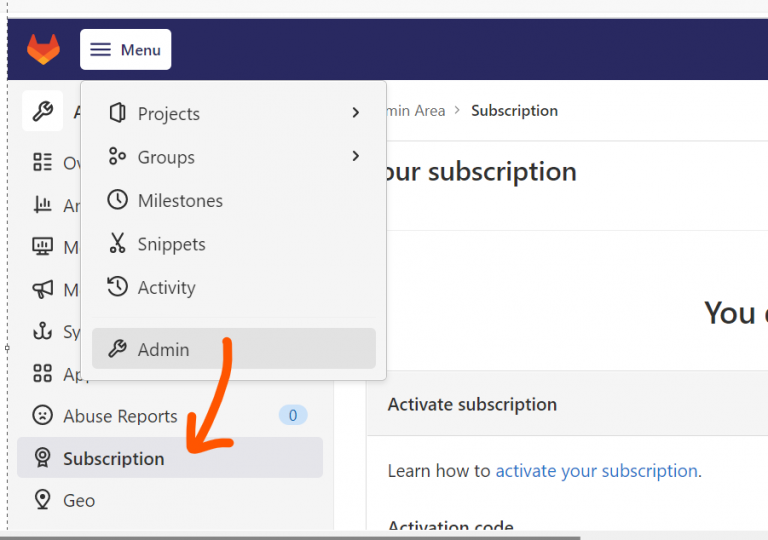Open Geo in the sidebar

79,500
